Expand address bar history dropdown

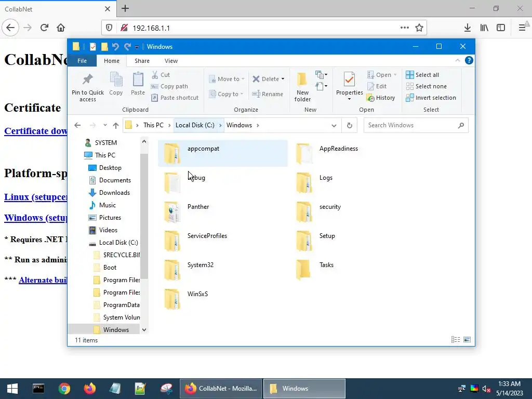click(x=334, y=126)
